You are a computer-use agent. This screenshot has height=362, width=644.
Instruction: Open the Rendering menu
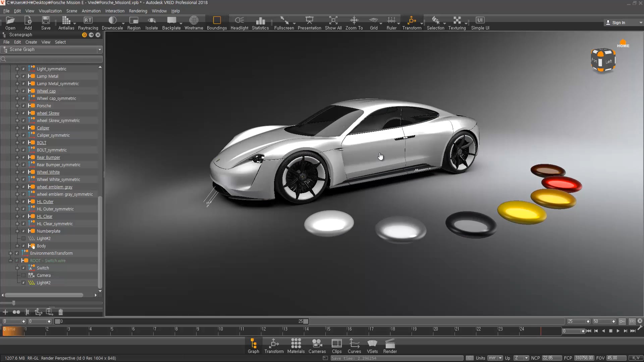pos(138,11)
